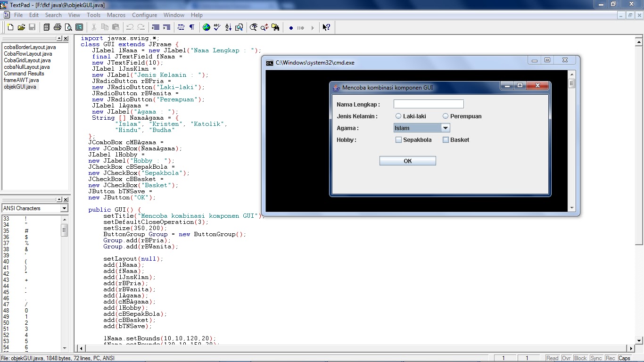Click Compare Files toolbar icon

[x=239, y=27]
